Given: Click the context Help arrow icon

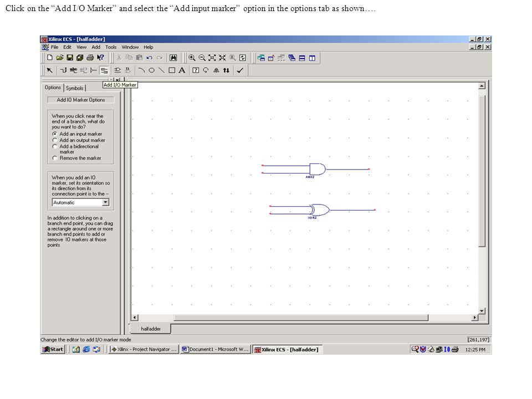Looking at the screenshot, I should point(100,58).
